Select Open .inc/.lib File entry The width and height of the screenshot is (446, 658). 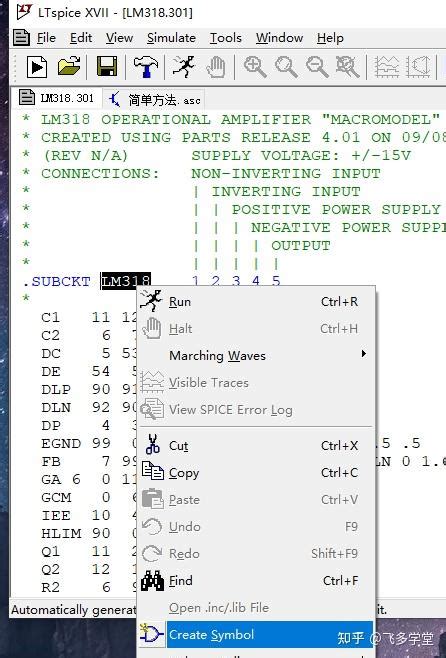click(255, 607)
